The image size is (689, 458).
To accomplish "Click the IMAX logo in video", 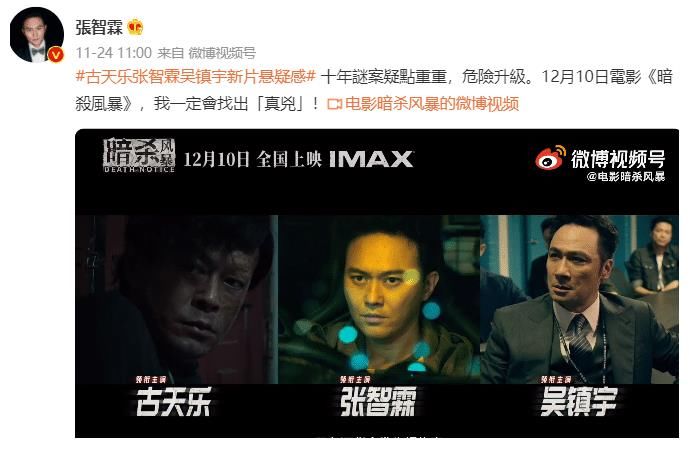I will [x=371, y=159].
